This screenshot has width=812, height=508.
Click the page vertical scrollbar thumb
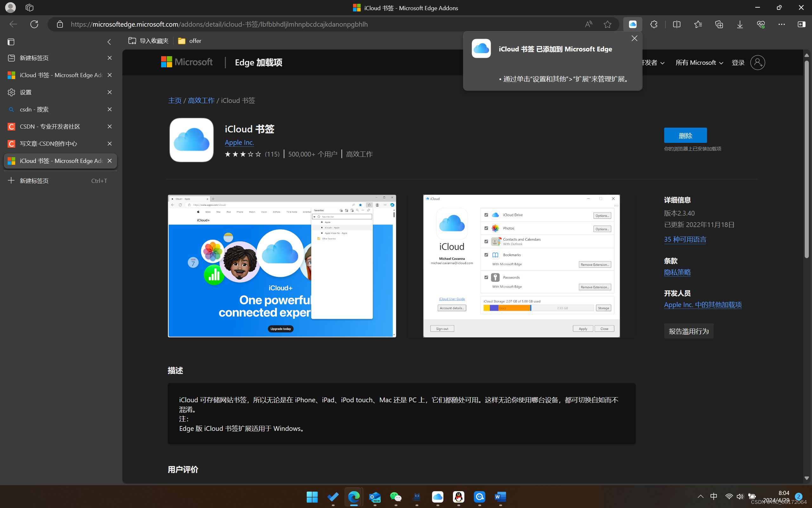click(x=807, y=159)
